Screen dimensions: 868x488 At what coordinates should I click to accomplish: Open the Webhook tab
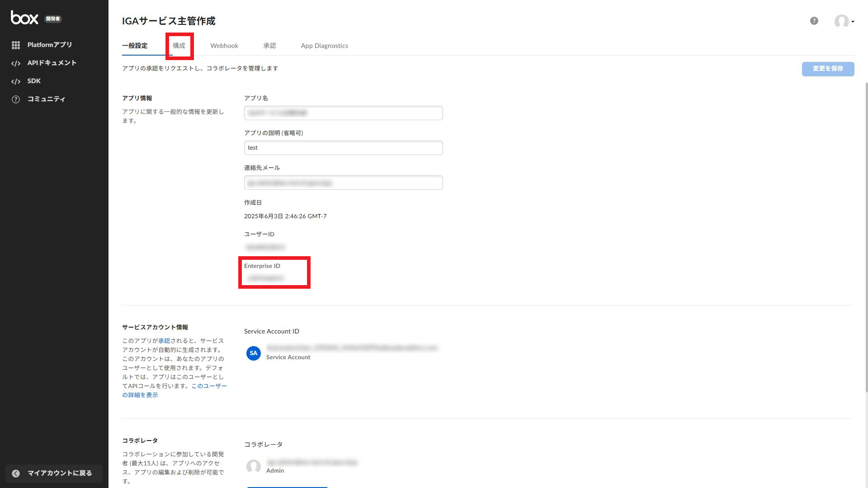pos(224,46)
